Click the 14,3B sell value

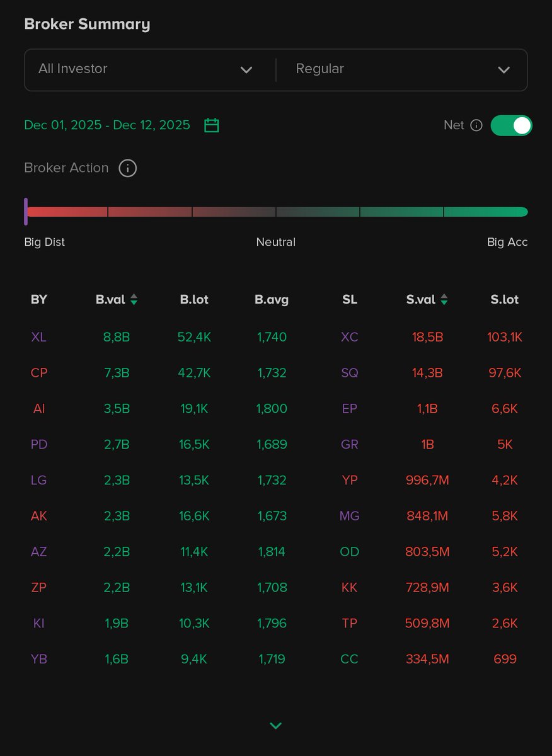[x=427, y=373]
